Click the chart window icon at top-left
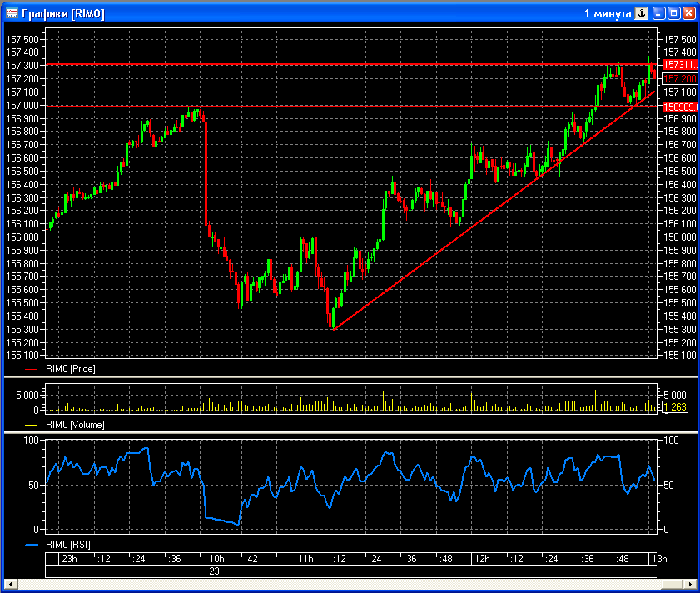The width and height of the screenshot is (700, 593). point(12,13)
